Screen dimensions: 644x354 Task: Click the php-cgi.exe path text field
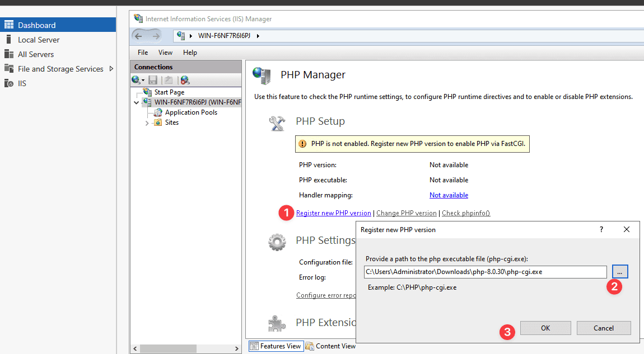484,272
